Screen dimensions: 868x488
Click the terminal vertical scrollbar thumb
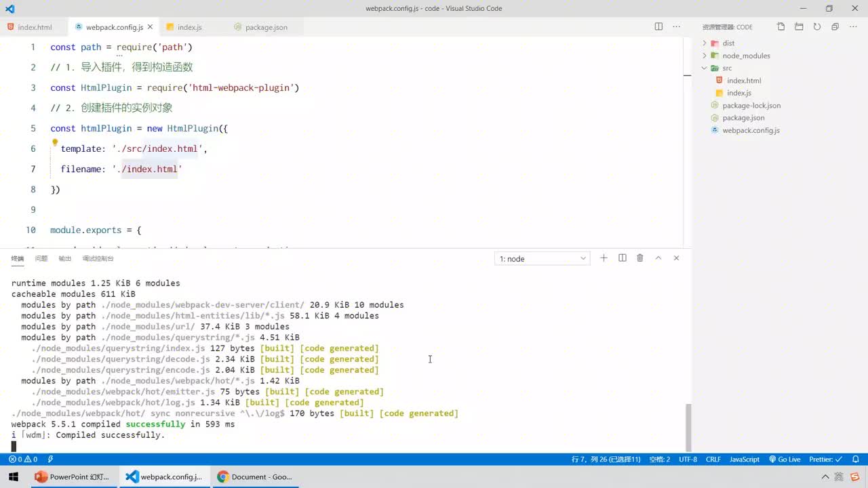pos(689,427)
